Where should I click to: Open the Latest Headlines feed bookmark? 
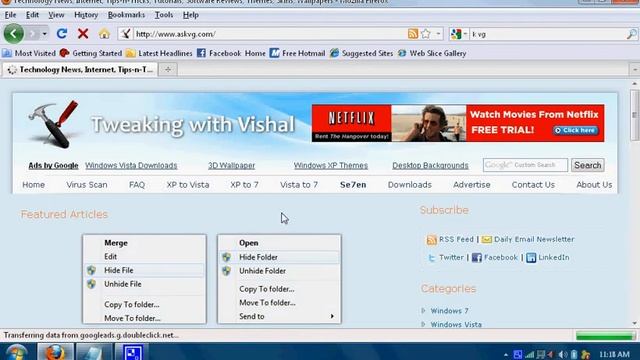click(159, 53)
